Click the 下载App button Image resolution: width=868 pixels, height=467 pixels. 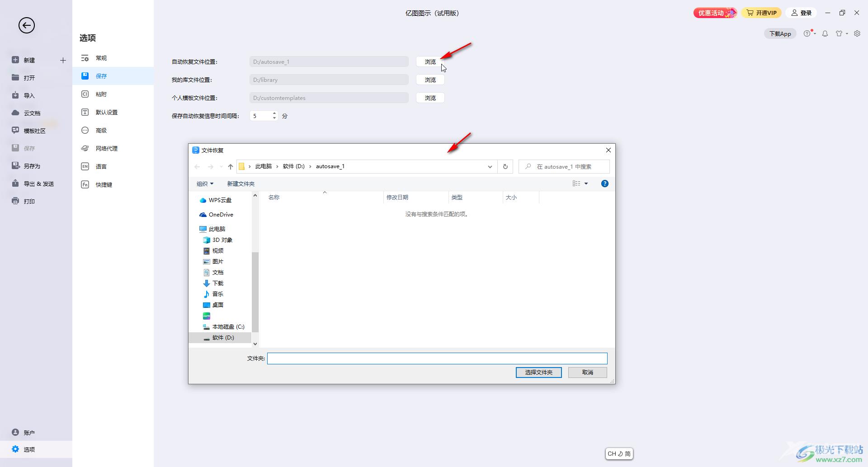coord(780,33)
